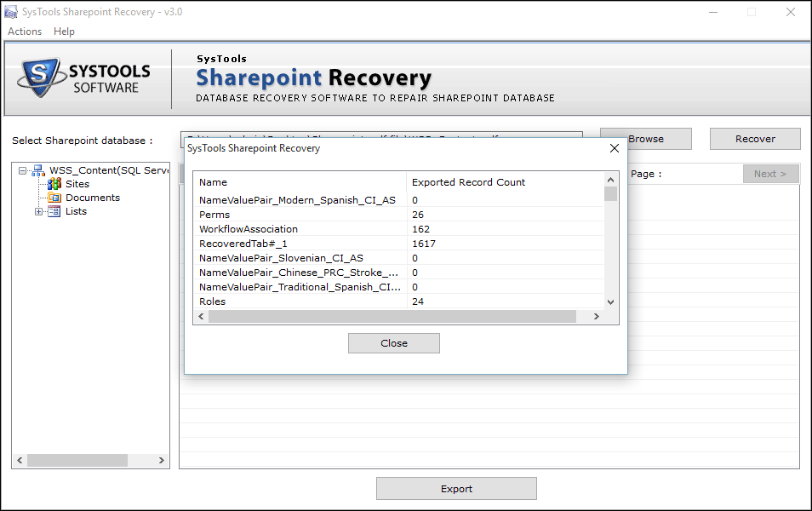Open the Help menu

(x=64, y=32)
